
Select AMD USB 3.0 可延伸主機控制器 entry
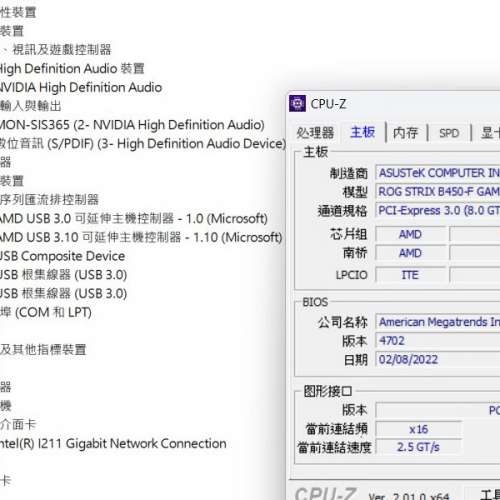(134, 219)
